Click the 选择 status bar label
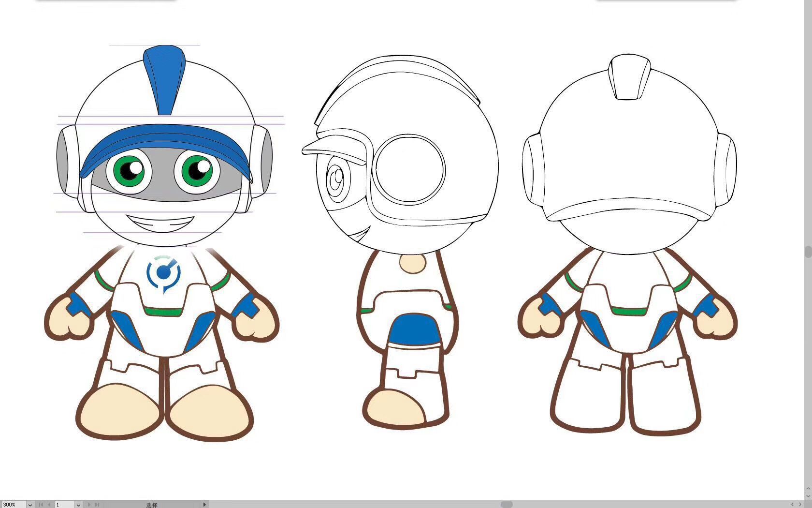 (152, 505)
